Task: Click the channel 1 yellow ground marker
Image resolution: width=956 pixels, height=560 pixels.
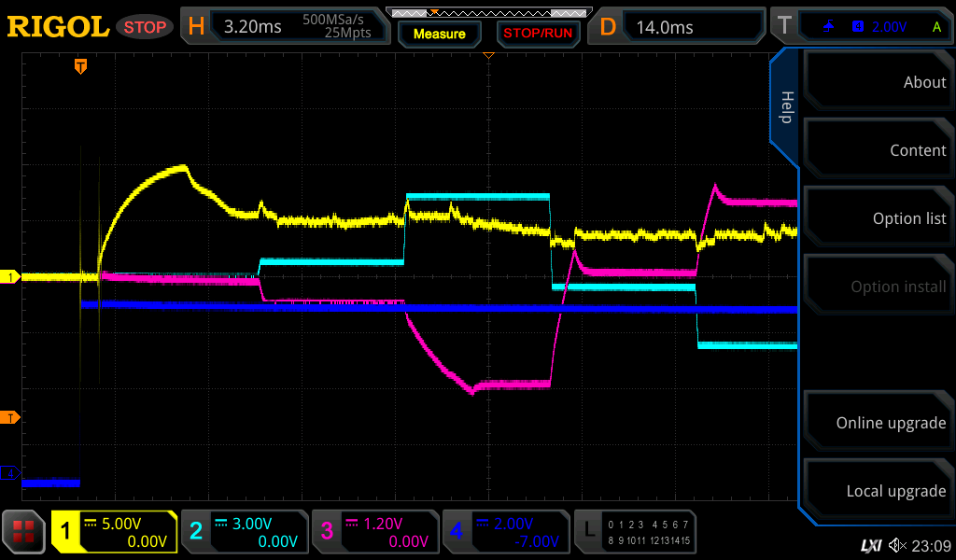Action: click(x=11, y=277)
